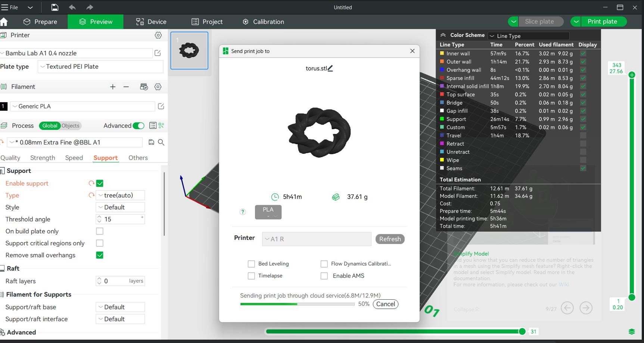The width and height of the screenshot is (644, 343).
Task: Toggle On build plate only checkbox
Action: tap(100, 231)
